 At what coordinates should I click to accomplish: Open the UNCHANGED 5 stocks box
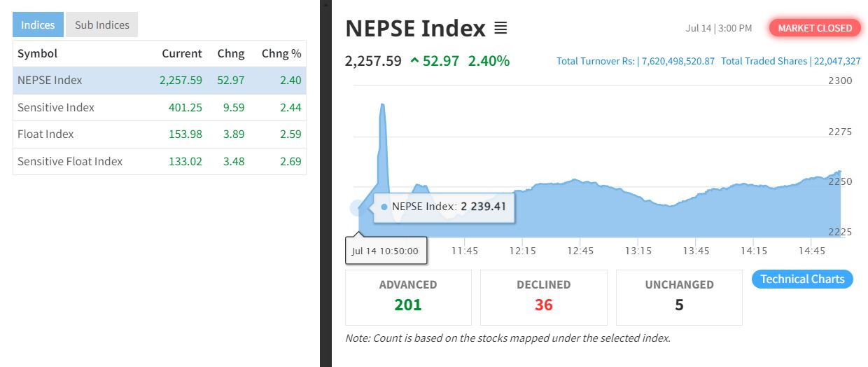pos(679,298)
